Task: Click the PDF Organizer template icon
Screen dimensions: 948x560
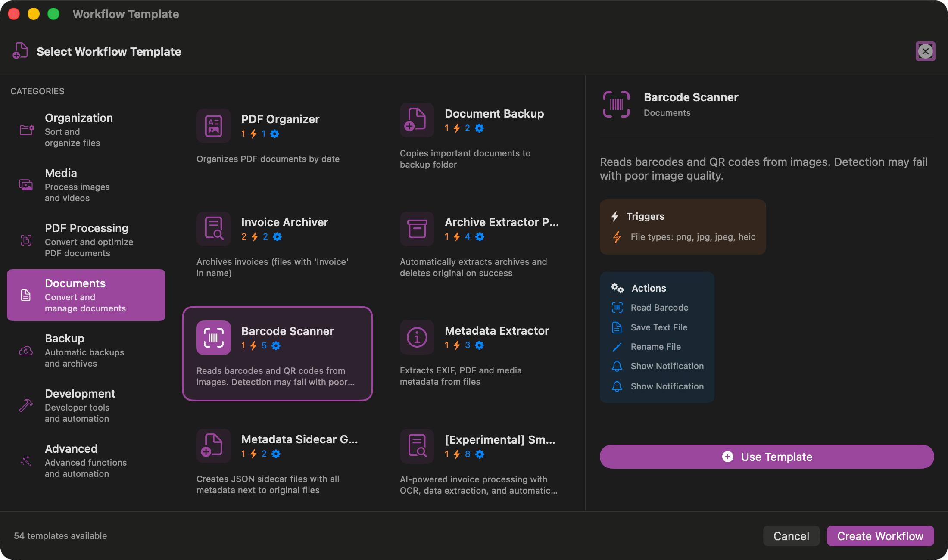Action: 214,126
